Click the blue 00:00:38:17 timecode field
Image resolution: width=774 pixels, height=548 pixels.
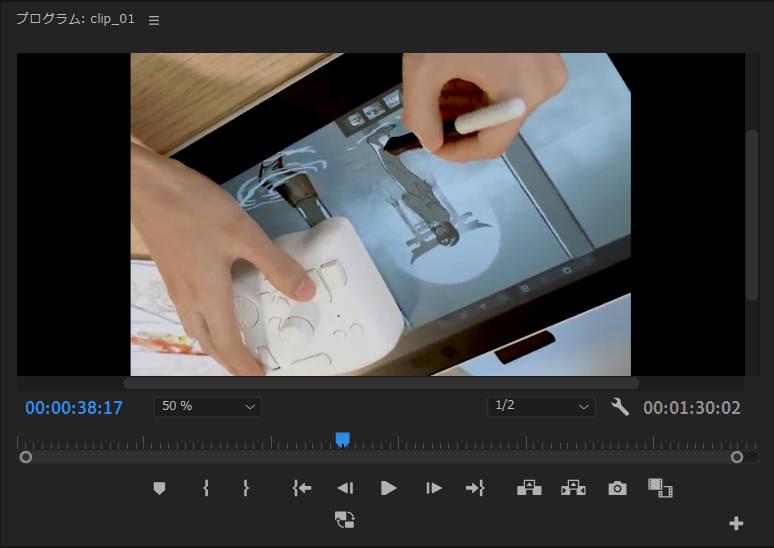click(x=74, y=408)
